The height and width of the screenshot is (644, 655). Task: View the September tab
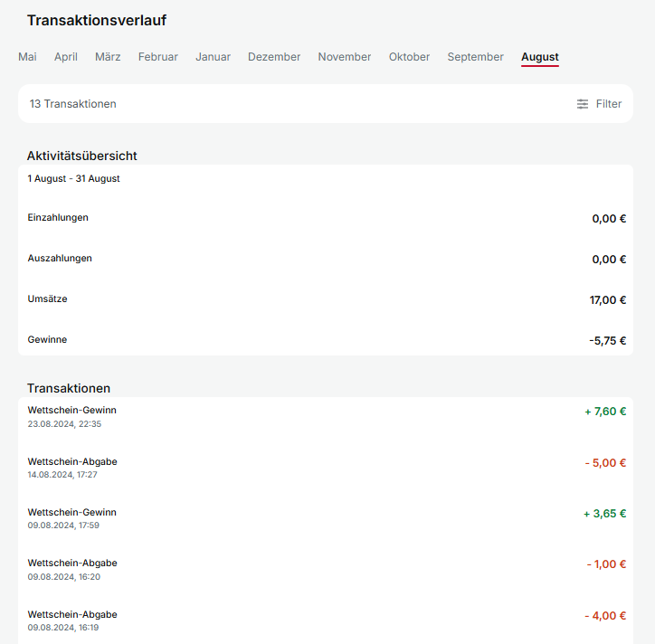tap(475, 57)
